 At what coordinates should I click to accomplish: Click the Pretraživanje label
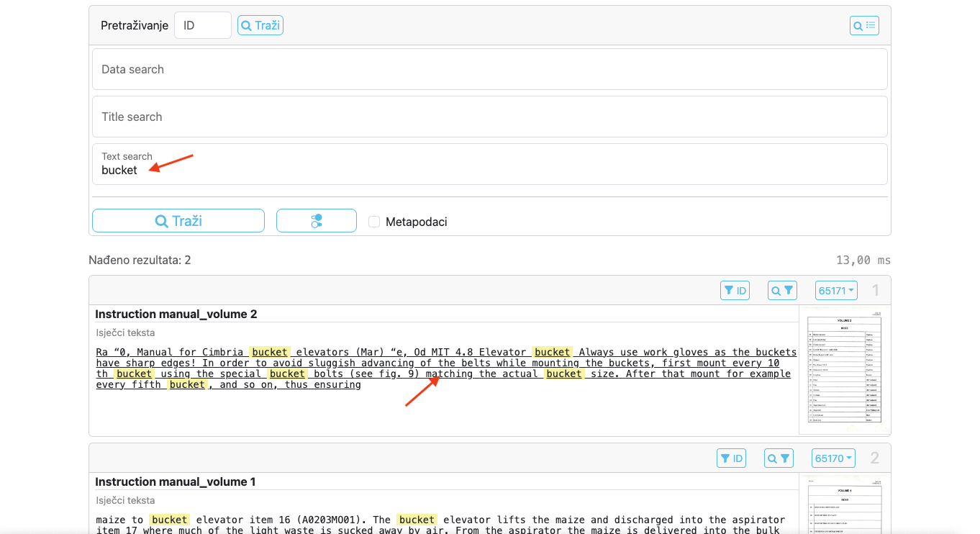135,25
